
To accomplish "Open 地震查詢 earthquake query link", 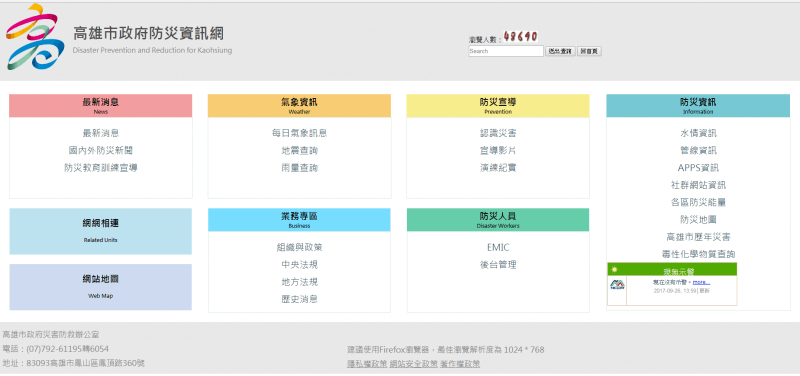I will (x=299, y=151).
